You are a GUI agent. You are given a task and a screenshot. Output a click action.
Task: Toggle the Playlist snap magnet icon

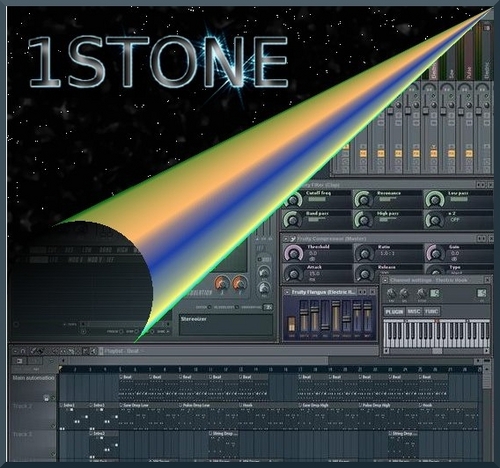23,351
